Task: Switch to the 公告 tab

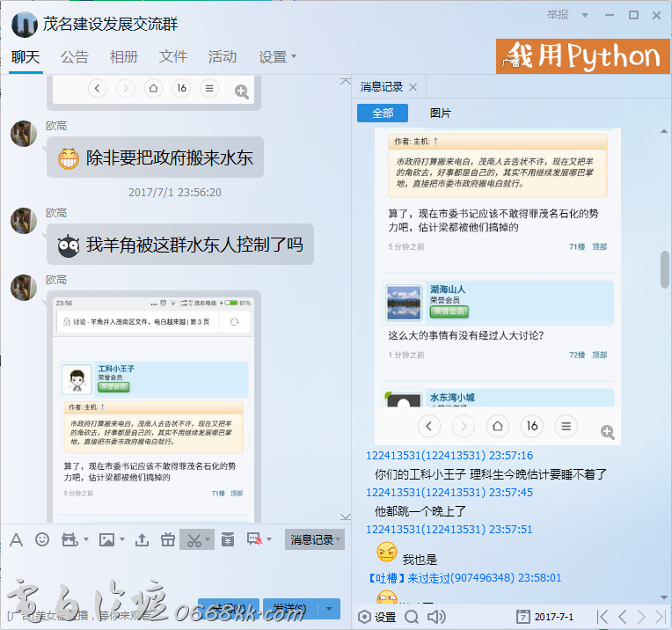Action: point(75,56)
